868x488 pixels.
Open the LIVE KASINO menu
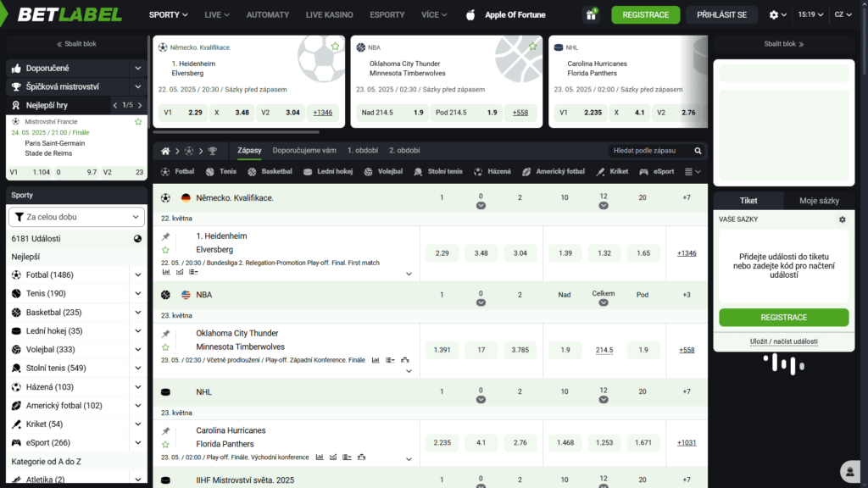330,15
